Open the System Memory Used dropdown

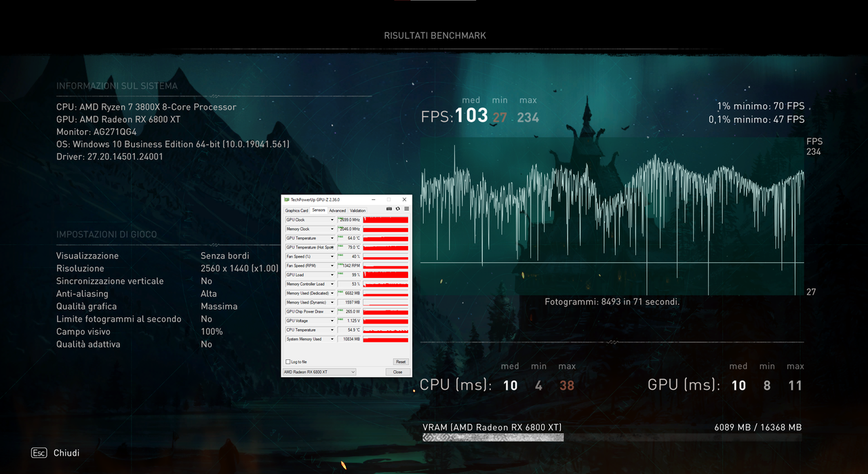(x=332, y=339)
